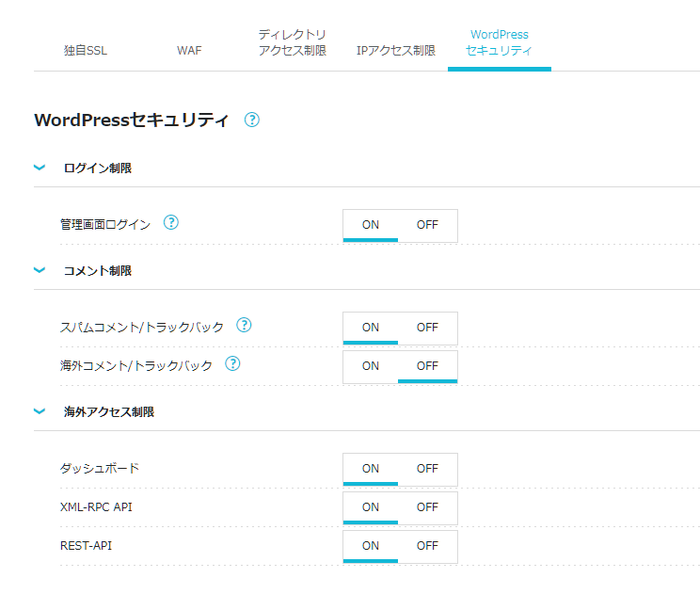Click help icon next to 管理画面ログイン
Screen dimensions: 700x594
pyautogui.click(x=171, y=222)
